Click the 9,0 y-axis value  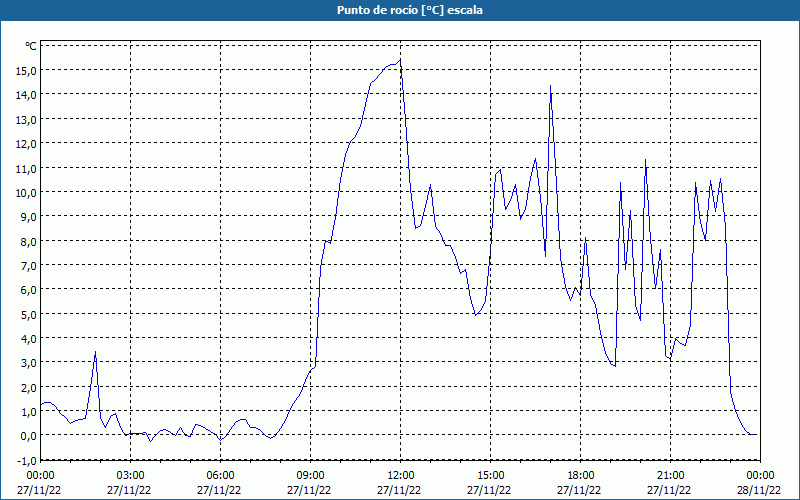[x=29, y=217]
